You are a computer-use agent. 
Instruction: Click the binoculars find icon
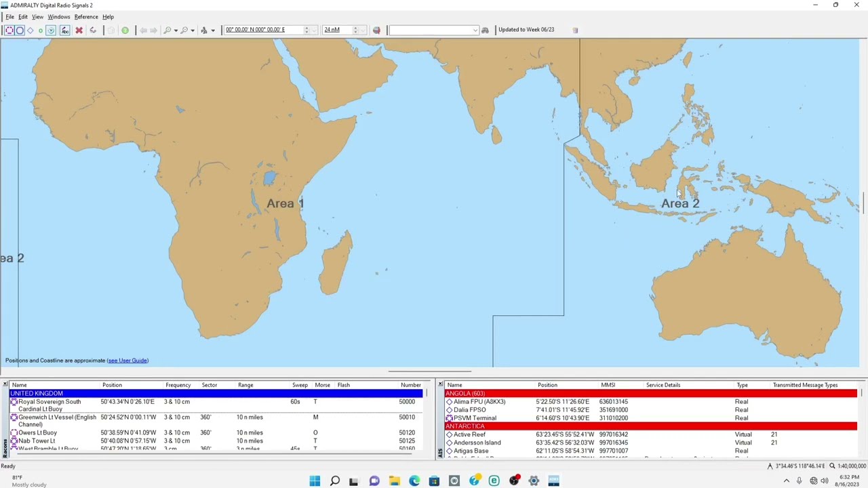point(485,30)
